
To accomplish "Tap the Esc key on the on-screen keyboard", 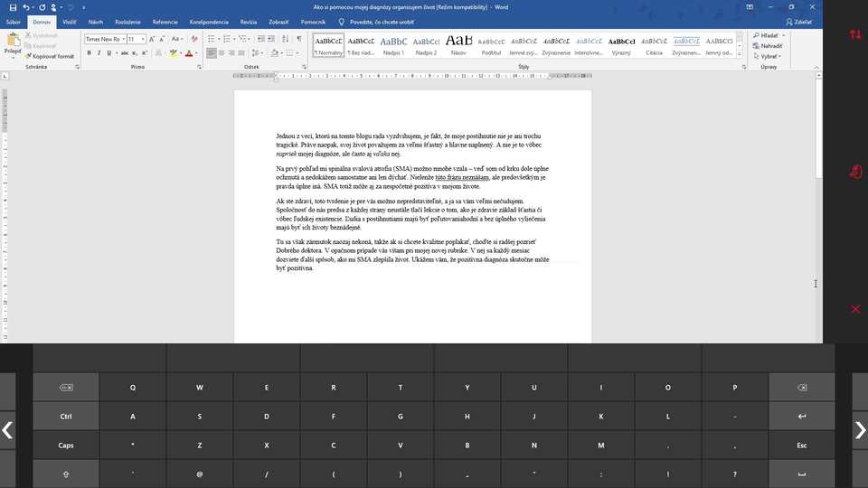I will 802,445.
